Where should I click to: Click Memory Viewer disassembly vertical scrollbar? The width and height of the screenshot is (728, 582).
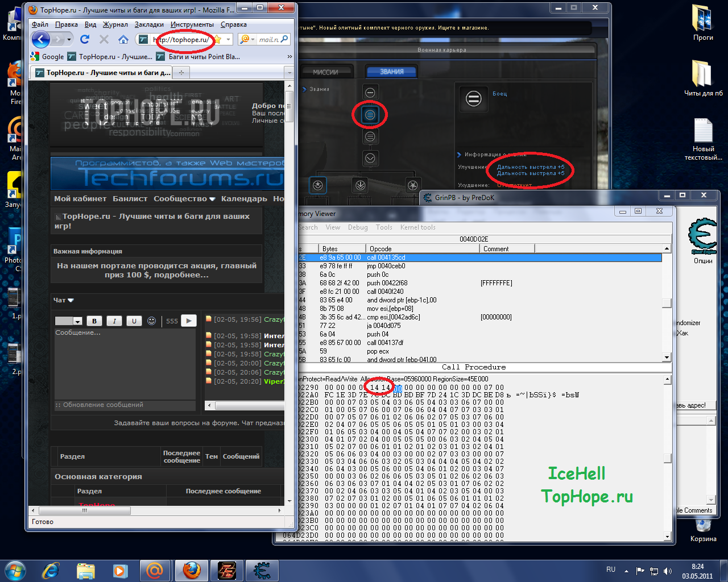coord(667,303)
